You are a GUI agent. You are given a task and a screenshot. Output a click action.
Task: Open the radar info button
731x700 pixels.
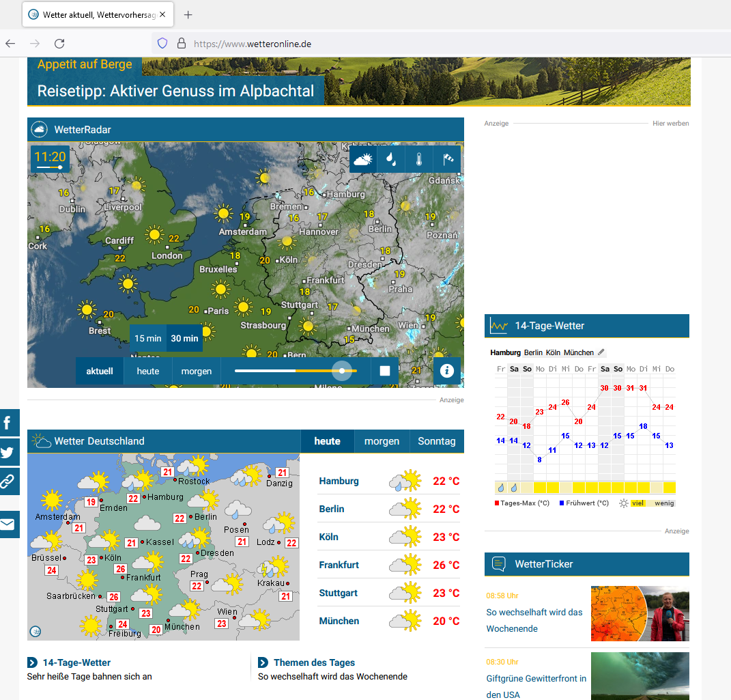tap(446, 371)
